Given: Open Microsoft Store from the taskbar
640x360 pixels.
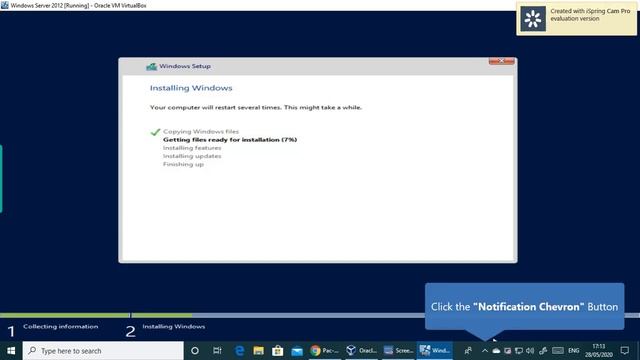Looking at the screenshot, I should (278, 351).
